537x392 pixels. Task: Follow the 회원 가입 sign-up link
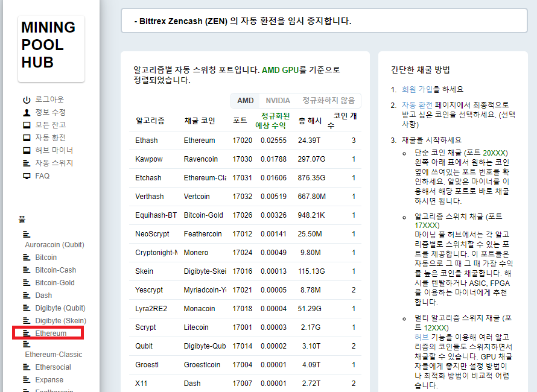pos(417,89)
